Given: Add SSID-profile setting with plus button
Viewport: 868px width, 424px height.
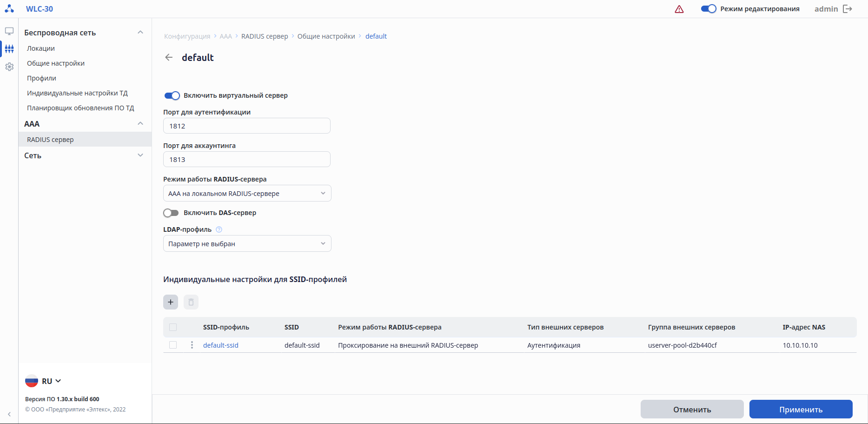Looking at the screenshot, I should point(171,302).
